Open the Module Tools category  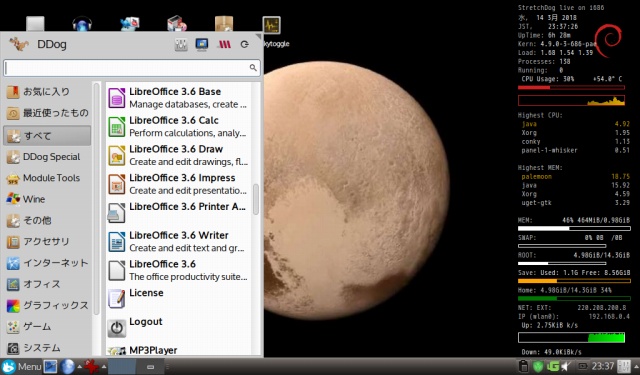(47, 178)
